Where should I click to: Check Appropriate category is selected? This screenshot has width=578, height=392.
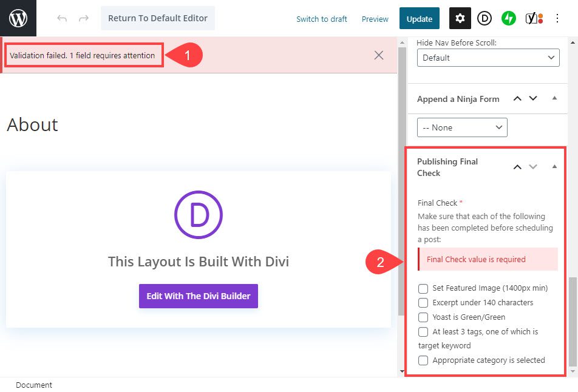point(423,360)
